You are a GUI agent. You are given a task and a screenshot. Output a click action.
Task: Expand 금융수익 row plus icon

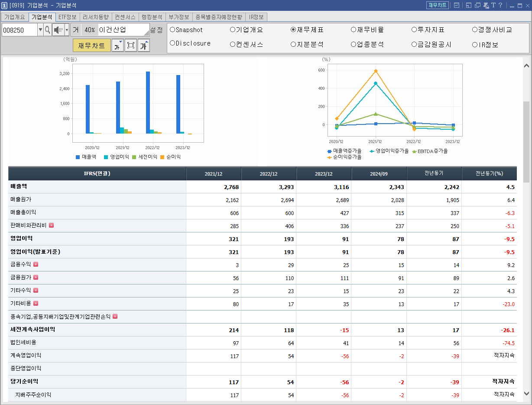click(x=36, y=265)
